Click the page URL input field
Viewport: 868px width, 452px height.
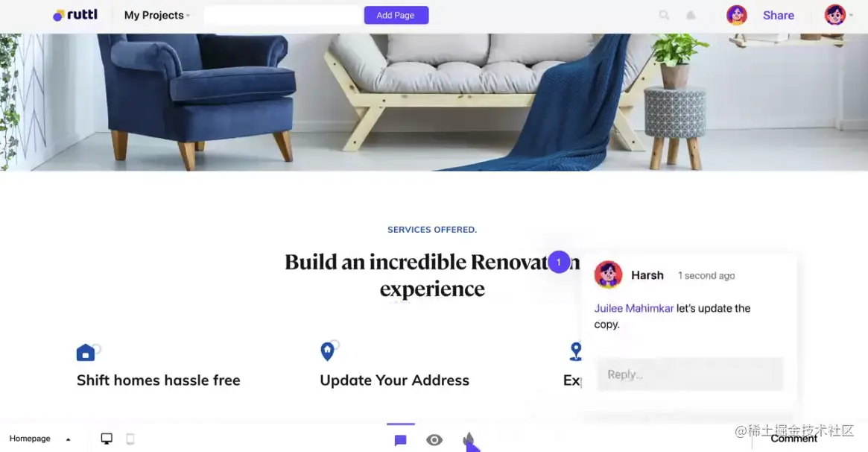tap(283, 15)
